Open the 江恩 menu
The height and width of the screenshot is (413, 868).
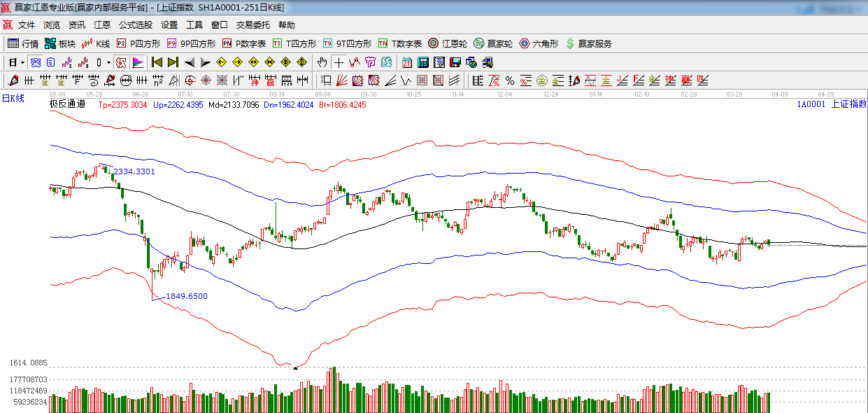coord(102,24)
